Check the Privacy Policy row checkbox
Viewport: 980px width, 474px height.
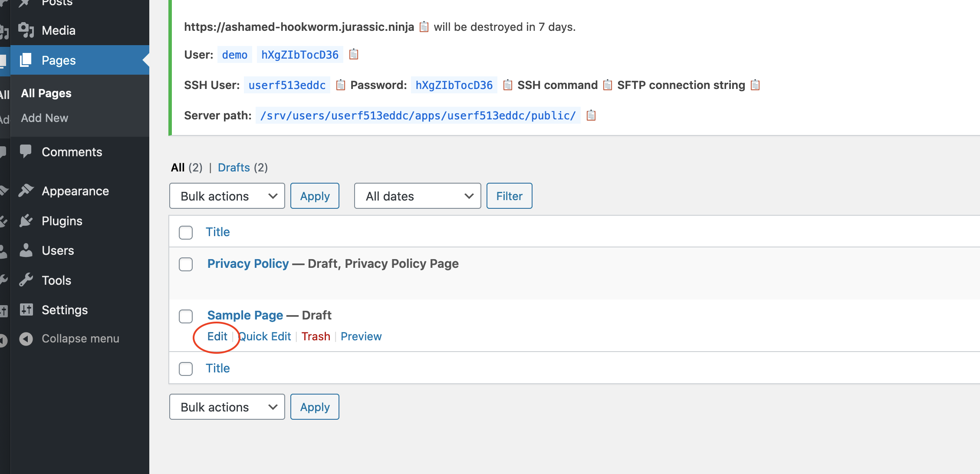pyautogui.click(x=186, y=264)
